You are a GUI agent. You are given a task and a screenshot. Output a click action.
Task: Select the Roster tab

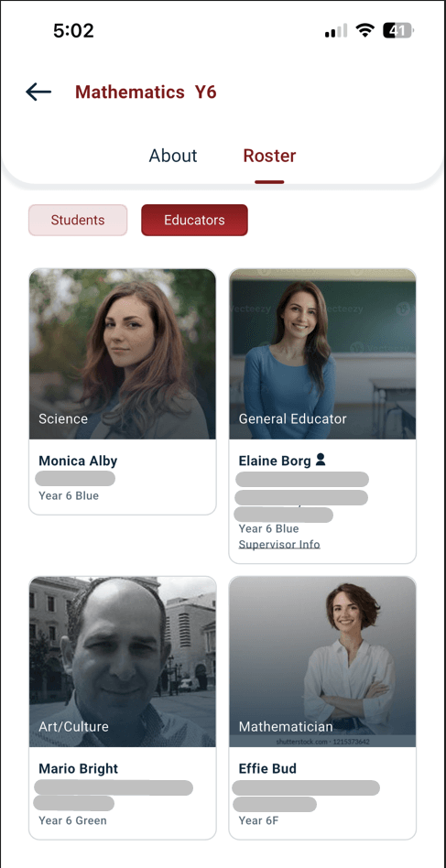pos(269,156)
